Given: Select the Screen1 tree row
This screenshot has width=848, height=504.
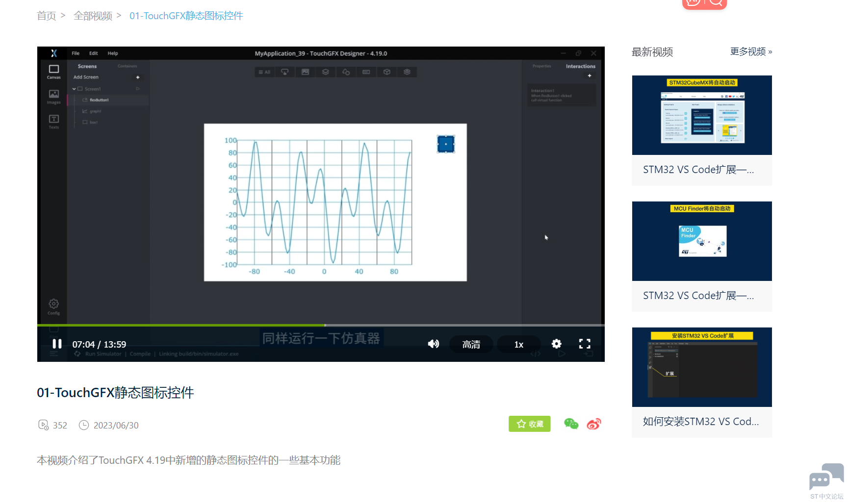Looking at the screenshot, I should click(x=108, y=89).
